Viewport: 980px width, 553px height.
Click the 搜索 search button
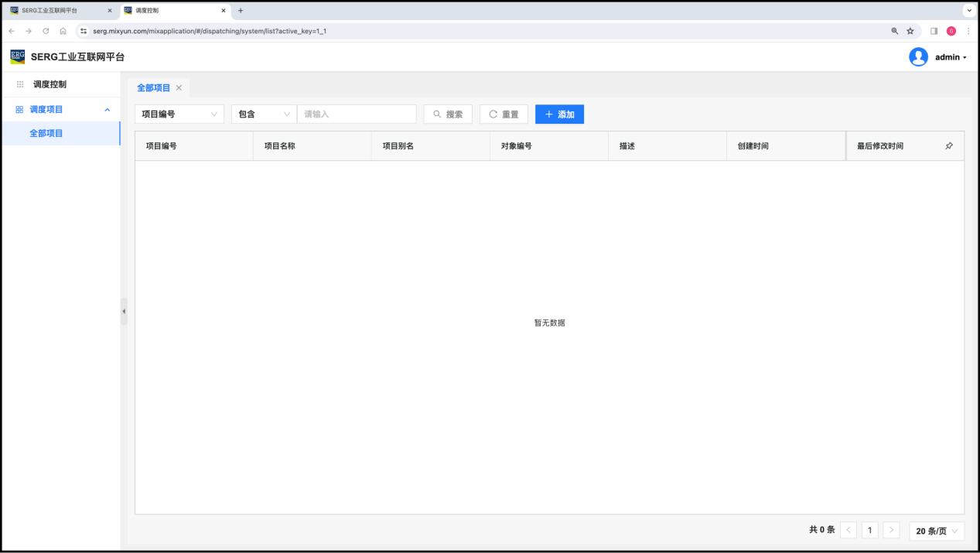448,114
